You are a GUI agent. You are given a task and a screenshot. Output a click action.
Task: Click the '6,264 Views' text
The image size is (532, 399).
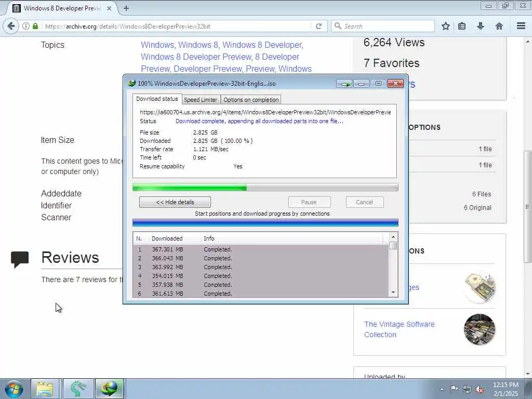pyautogui.click(x=394, y=42)
